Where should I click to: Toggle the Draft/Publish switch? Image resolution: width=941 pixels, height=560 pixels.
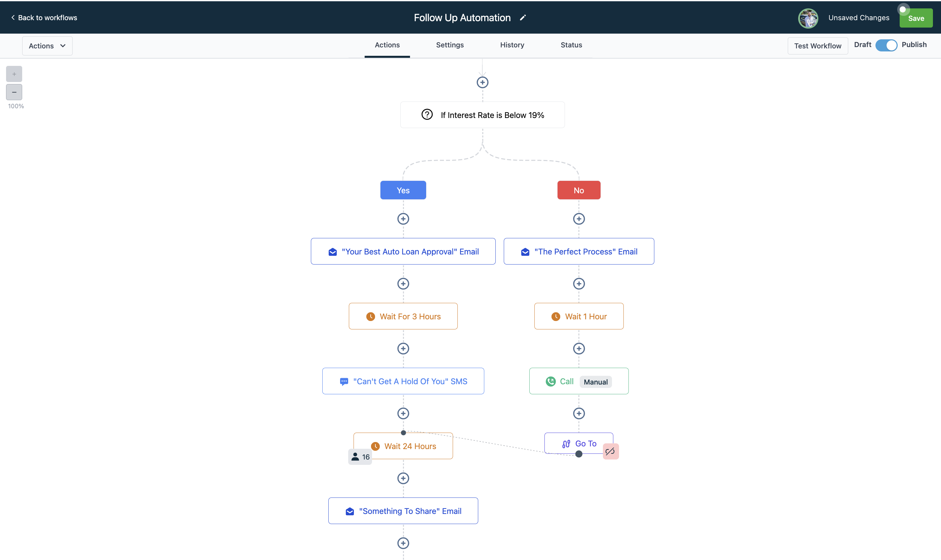coord(886,45)
